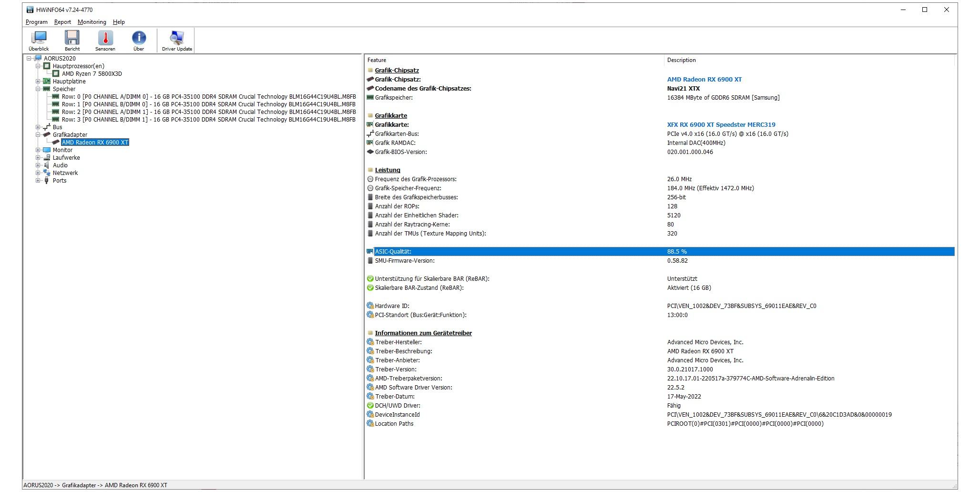
Task: Click the Description column header
Action: [x=809, y=60]
